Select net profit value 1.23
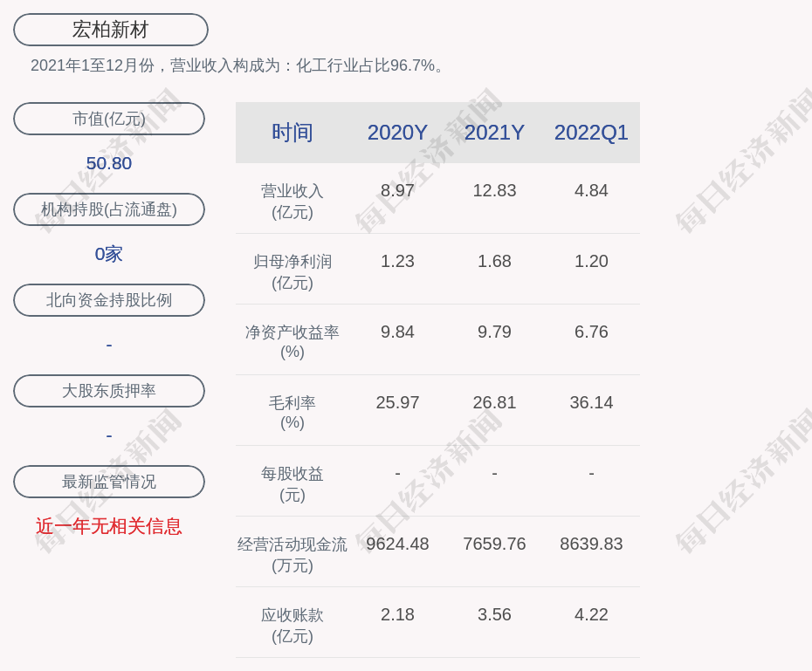Viewport: 812px width, 671px height. (x=397, y=261)
